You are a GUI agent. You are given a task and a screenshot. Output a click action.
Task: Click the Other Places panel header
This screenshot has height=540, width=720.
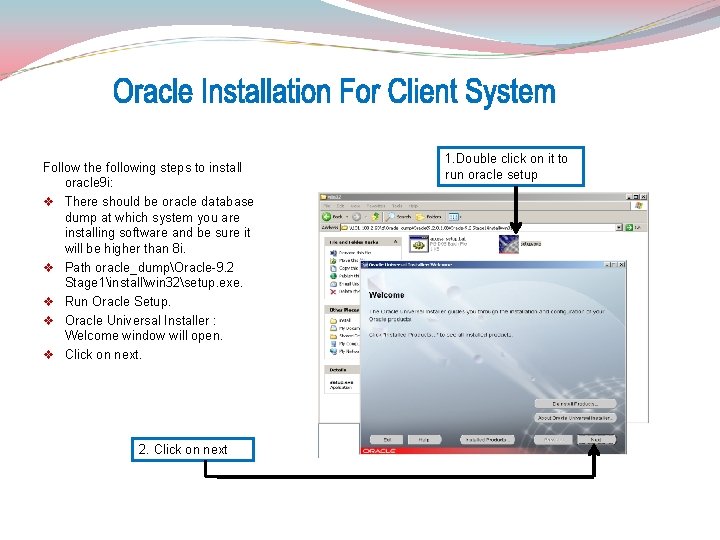click(x=343, y=310)
